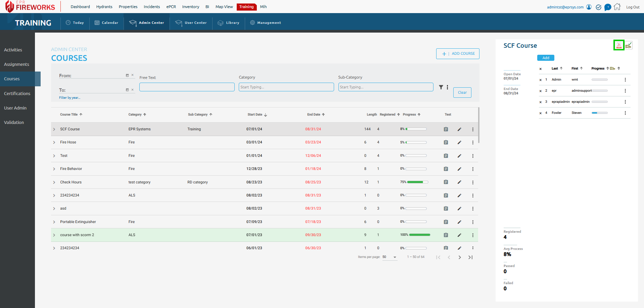The width and height of the screenshot is (644, 308).
Task: Click the hand-with-checkmark icon beside PDF
Action: click(x=629, y=45)
